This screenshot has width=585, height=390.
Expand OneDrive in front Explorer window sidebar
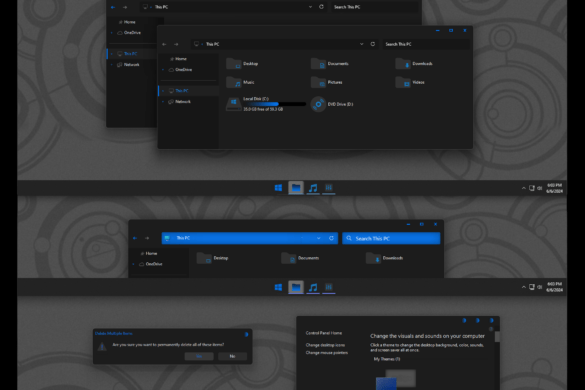pos(163,70)
